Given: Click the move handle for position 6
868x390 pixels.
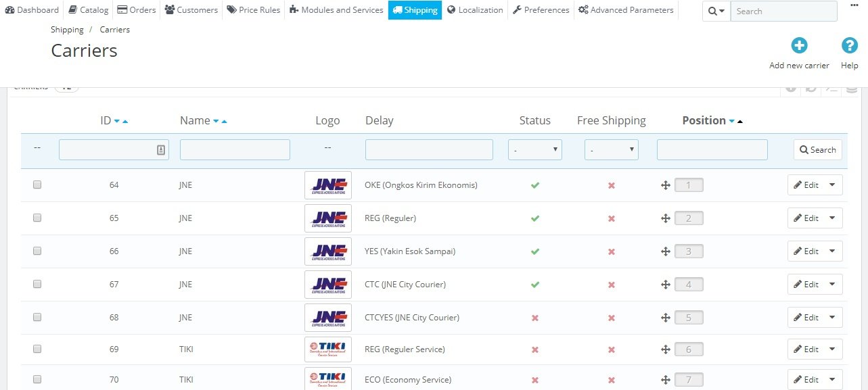Looking at the screenshot, I should (666, 350).
